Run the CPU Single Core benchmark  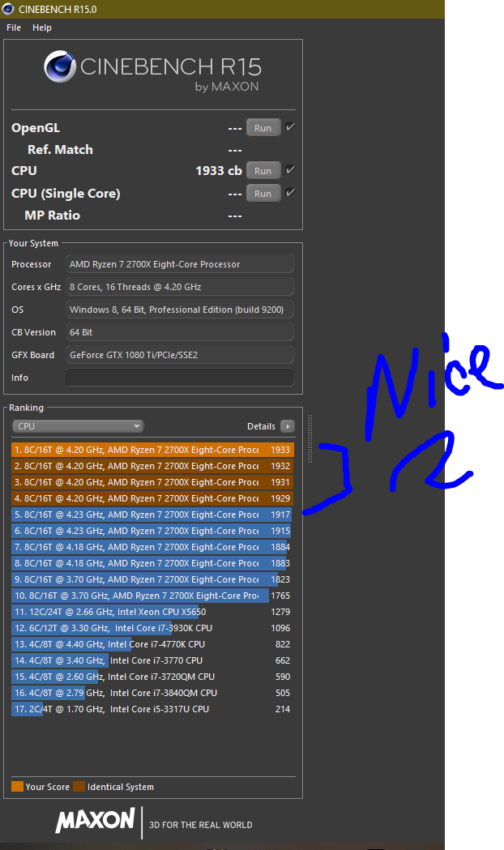[263, 194]
